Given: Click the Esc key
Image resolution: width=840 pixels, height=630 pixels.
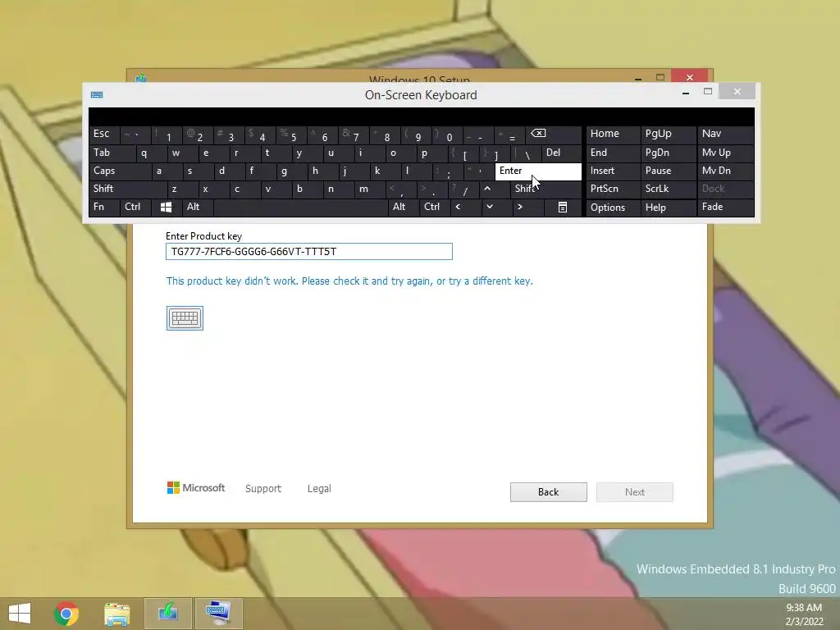Looking at the screenshot, I should [104, 134].
